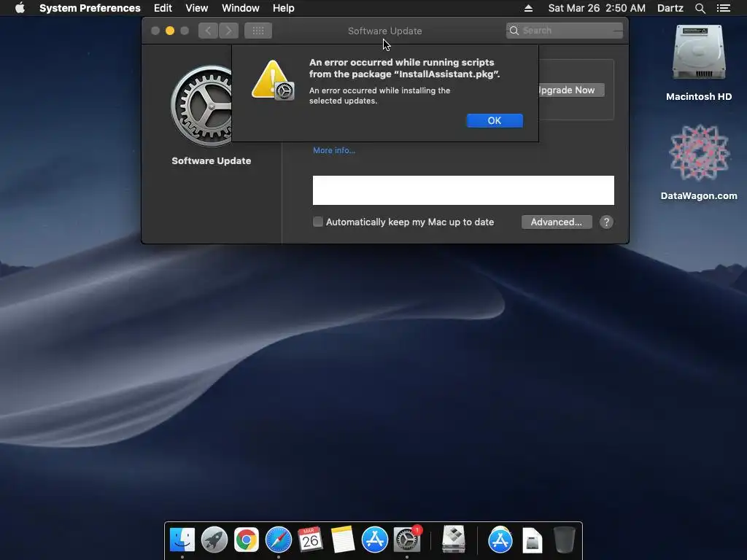Go back in System Preferences

click(x=208, y=31)
